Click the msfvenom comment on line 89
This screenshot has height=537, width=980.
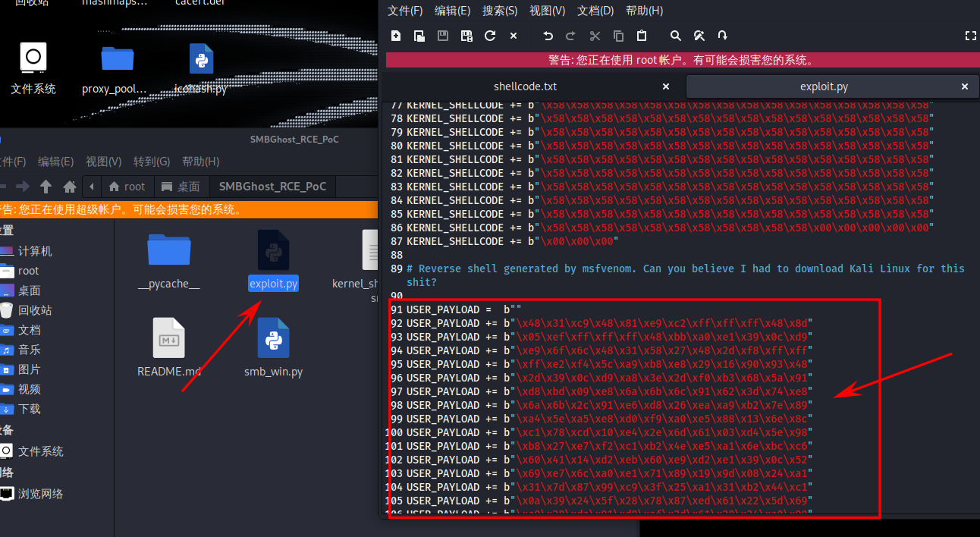tap(686, 275)
